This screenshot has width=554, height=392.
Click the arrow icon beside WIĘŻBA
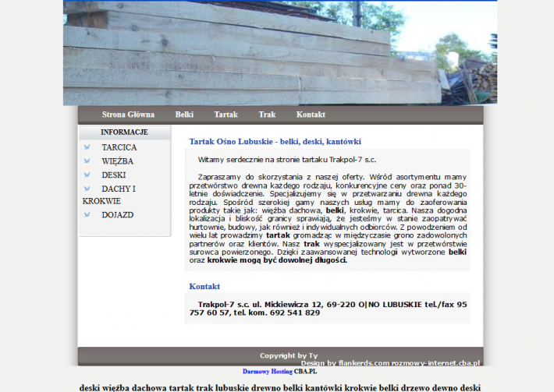point(86,161)
